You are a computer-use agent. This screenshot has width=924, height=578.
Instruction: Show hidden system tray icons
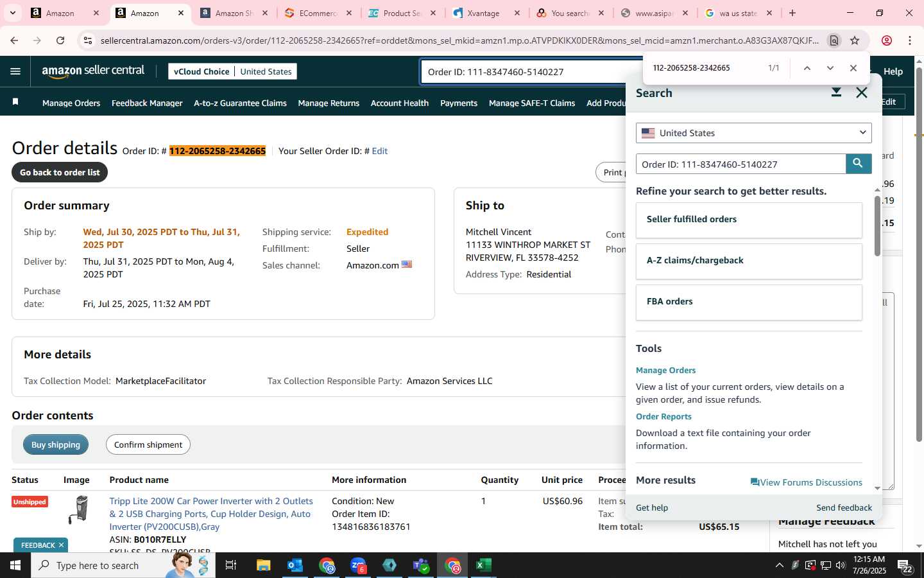point(779,565)
